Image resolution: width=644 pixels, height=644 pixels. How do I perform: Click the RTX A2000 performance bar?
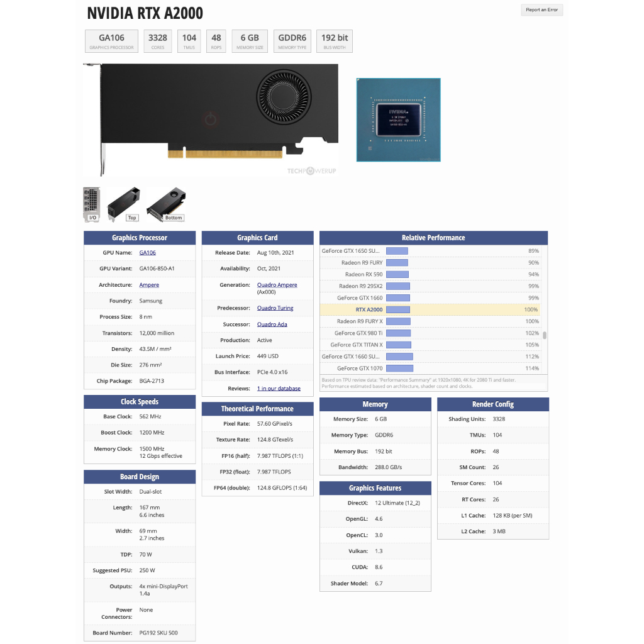tap(398, 309)
